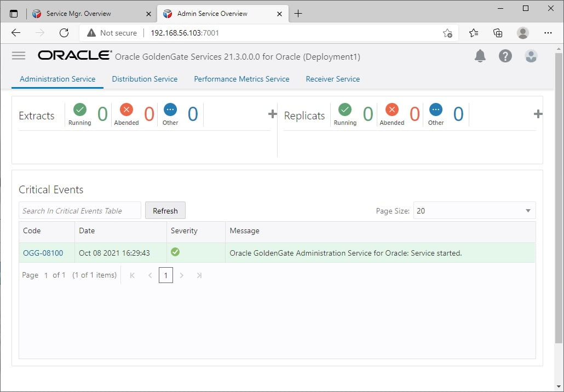Select page 1 in pagination
This screenshot has width=564, height=392.
click(x=165, y=275)
